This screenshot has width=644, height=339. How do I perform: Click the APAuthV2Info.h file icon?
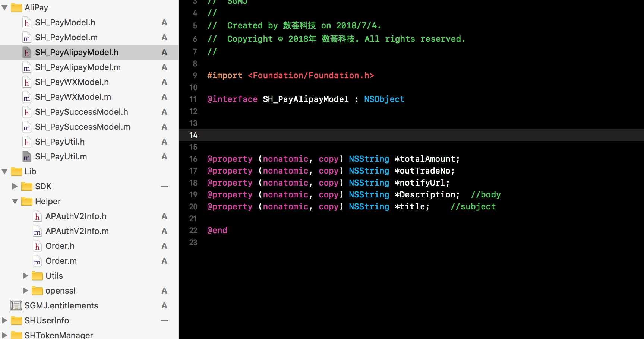point(37,216)
